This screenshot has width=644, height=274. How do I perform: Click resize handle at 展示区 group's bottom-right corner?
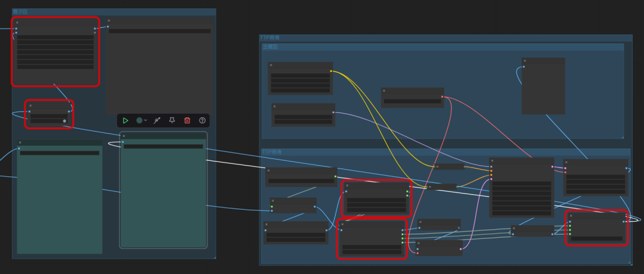tap(213, 257)
